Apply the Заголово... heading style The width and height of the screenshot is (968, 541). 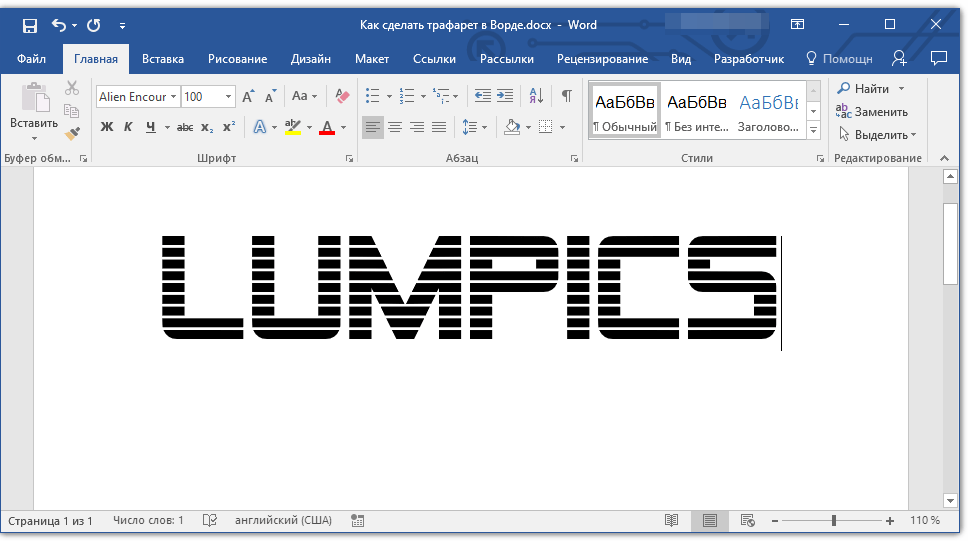click(x=769, y=111)
